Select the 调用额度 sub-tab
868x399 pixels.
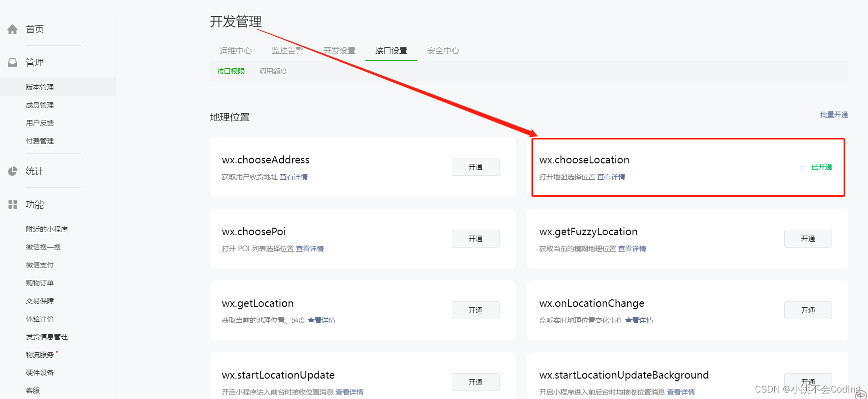(273, 71)
